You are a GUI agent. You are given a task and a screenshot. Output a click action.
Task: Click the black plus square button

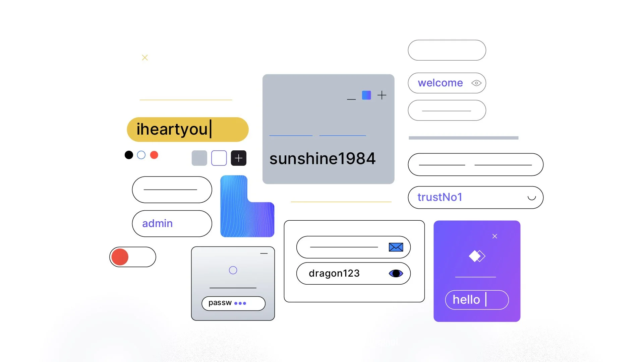pyautogui.click(x=238, y=158)
